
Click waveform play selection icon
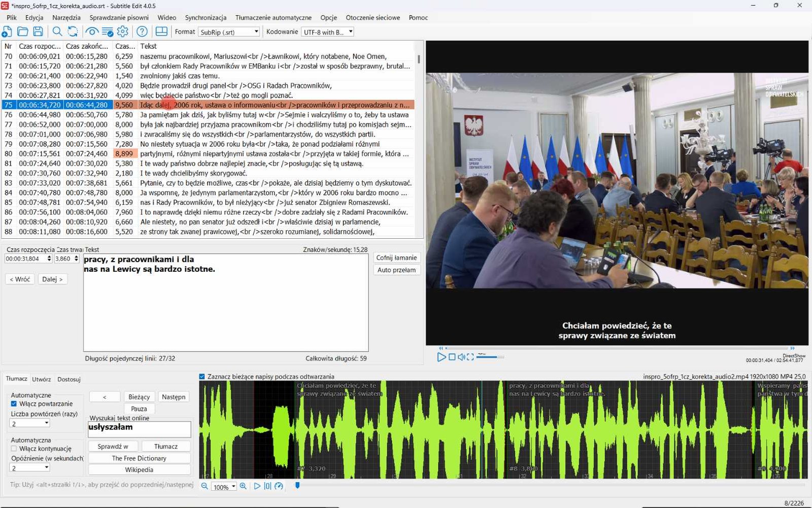pos(257,486)
